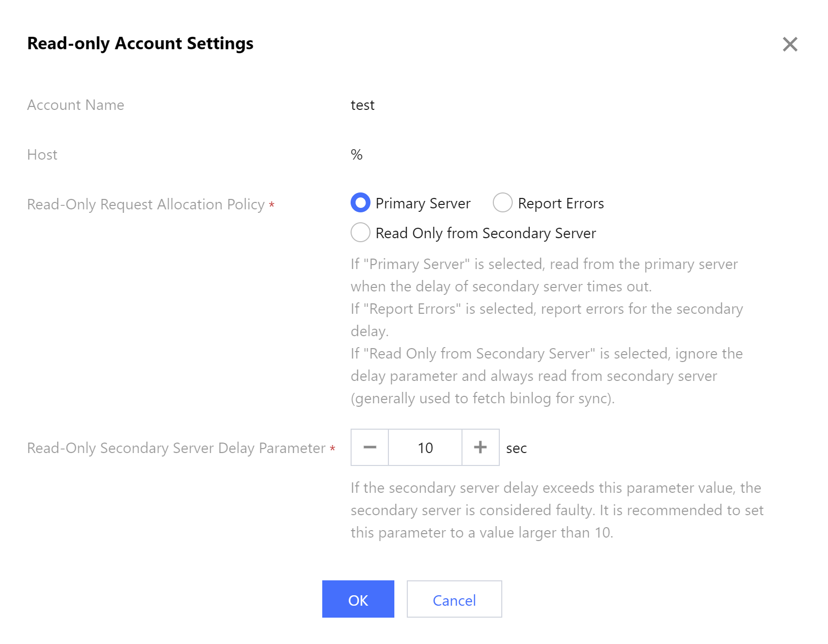The height and width of the screenshot is (644, 828).
Task: Select the Primary Server radio button
Action: (x=361, y=203)
